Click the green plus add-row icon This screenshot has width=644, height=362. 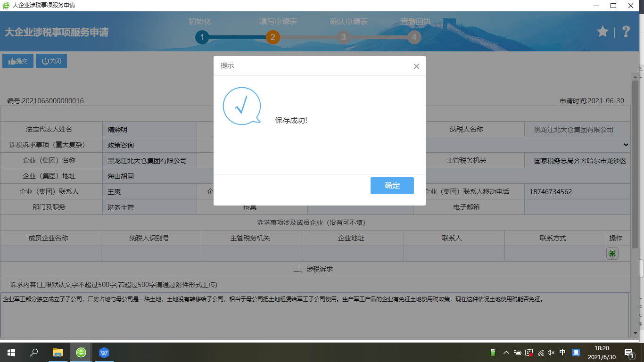pos(612,254)
